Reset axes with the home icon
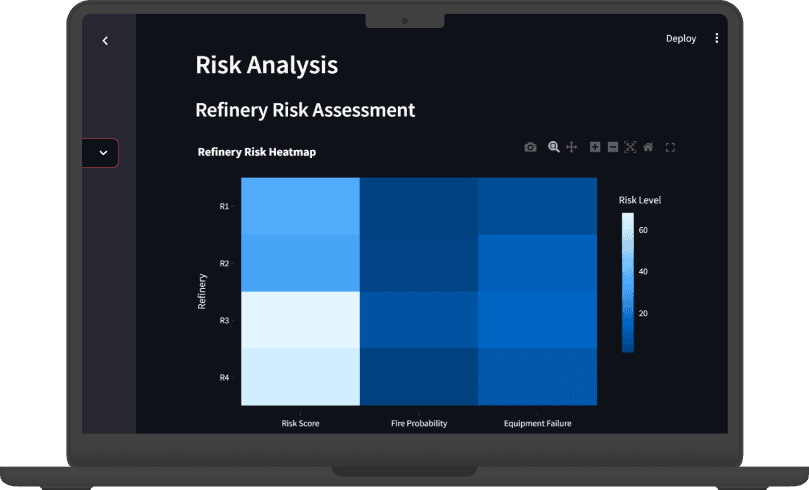 point(648,147)
